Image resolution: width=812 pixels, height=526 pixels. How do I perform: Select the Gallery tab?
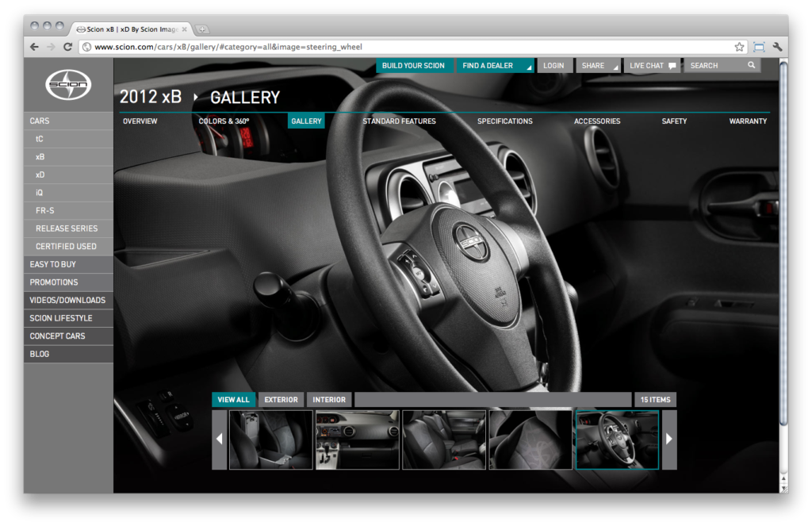tap(306, 121)
